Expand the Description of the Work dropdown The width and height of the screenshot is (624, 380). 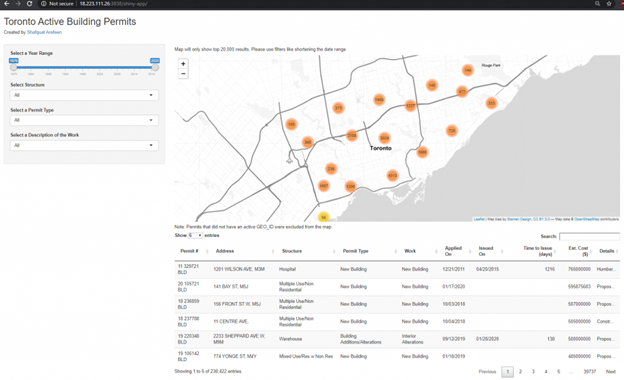point(84,145)
